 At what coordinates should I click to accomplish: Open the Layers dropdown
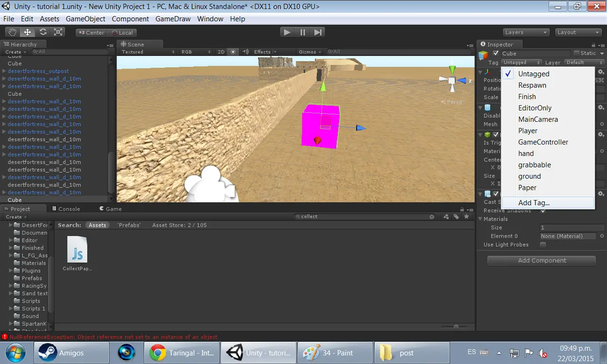[525, 32]
